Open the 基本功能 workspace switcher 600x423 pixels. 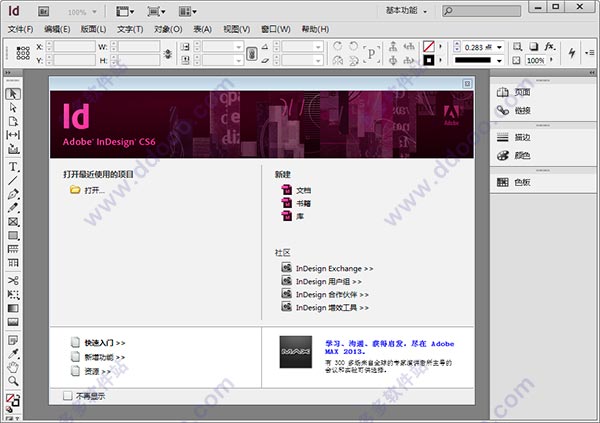406,11
